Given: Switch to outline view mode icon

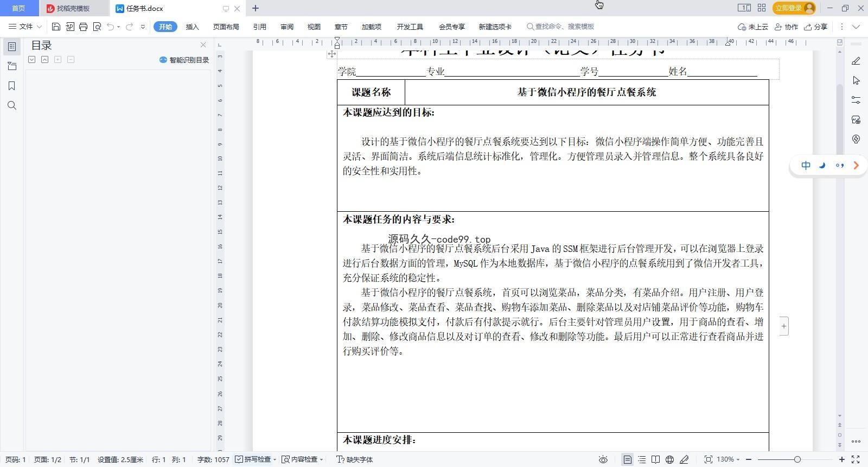Looking at the screenshot, I should (x=642, y=459).
